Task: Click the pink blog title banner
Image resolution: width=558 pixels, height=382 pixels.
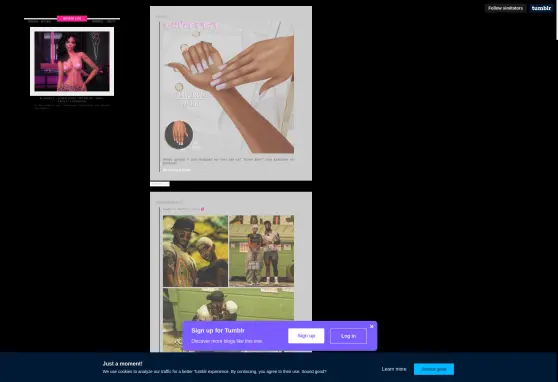Action: [x=72, y=18]
